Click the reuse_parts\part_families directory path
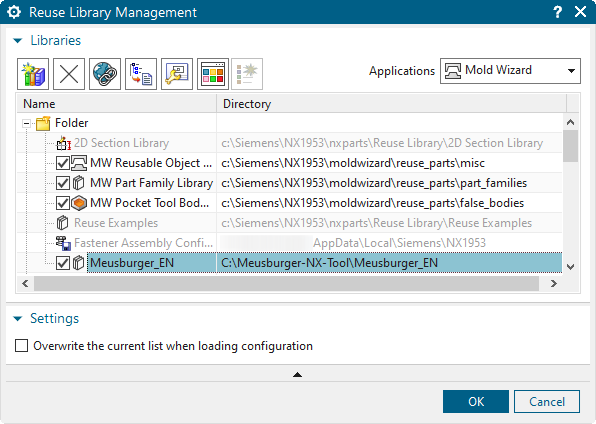The width and height of the screenshot is (596, 424). pos(374,183)
